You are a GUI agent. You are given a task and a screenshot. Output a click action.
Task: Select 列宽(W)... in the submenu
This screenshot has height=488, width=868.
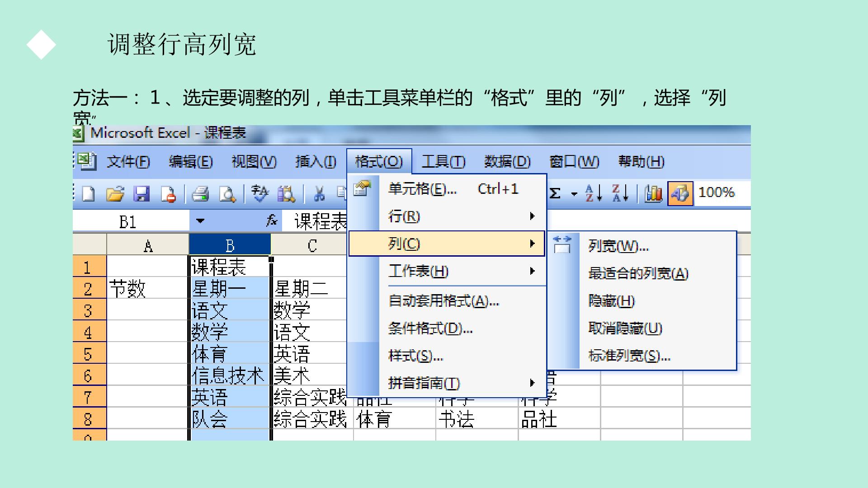click(x=642, y=246)
